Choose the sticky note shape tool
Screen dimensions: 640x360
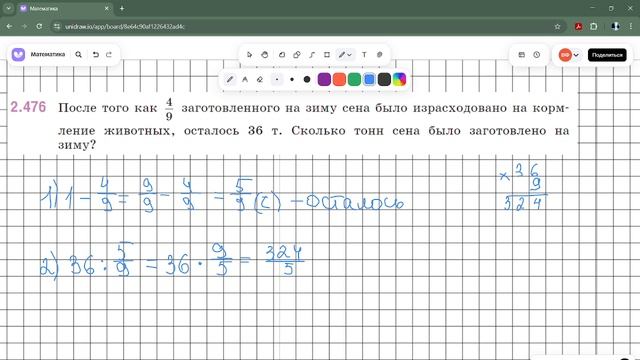[x=282, y=55]
